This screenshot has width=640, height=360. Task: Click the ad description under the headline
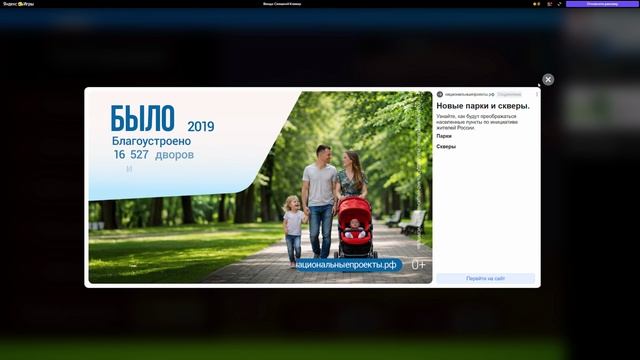(x=477, y=122)
